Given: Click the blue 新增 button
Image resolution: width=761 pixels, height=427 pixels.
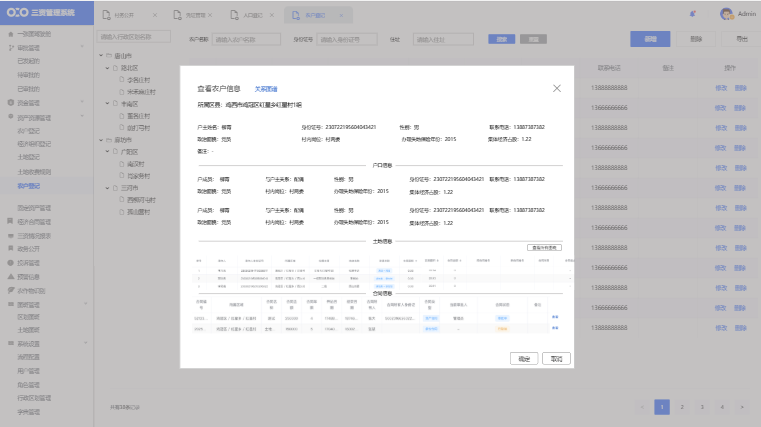Looking at the screenshot, I should (650, 38).
